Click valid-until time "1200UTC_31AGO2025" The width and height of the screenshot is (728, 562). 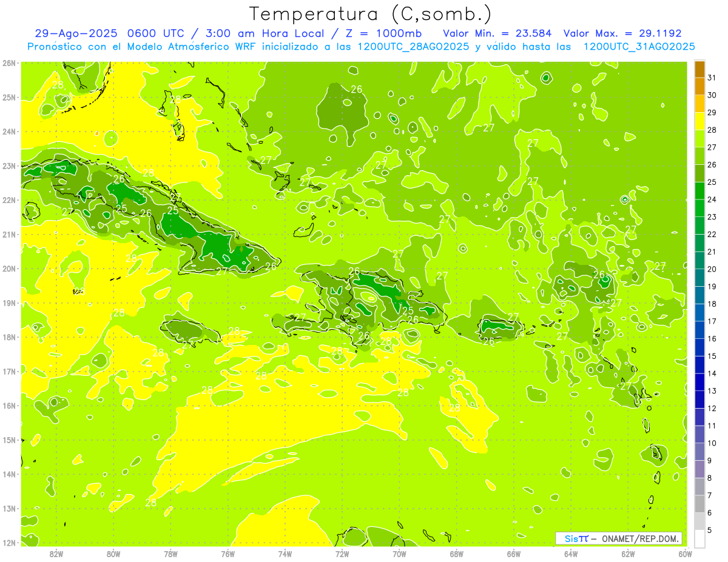pyautogui.click(x=639, y=47)
